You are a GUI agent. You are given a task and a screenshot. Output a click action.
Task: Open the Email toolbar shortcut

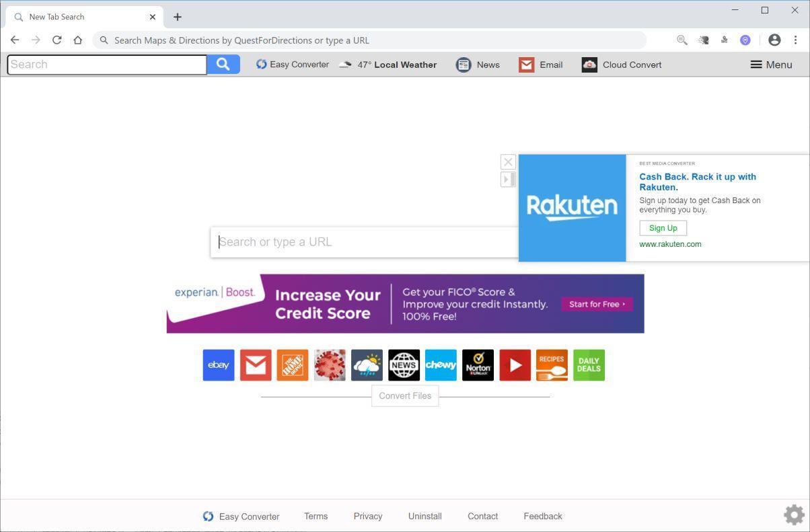click(x=541, y=65)
